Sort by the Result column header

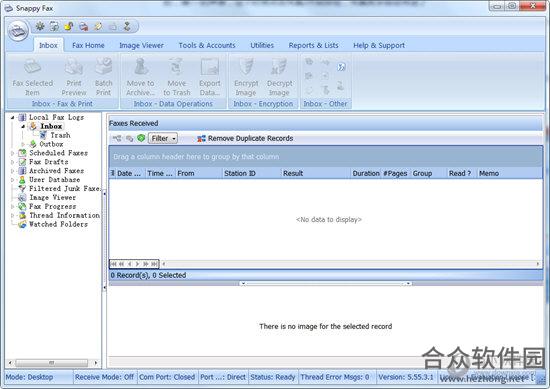(316, 173)
